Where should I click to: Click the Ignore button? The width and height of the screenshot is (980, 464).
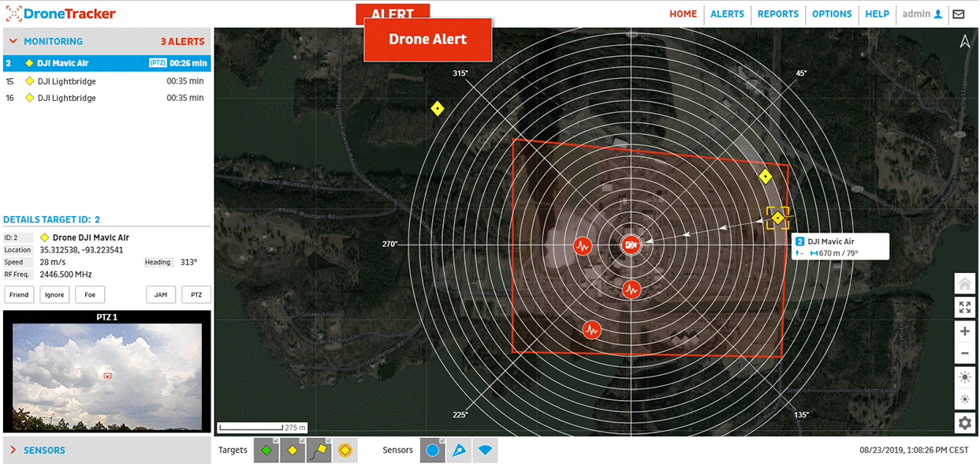point(54,294)
